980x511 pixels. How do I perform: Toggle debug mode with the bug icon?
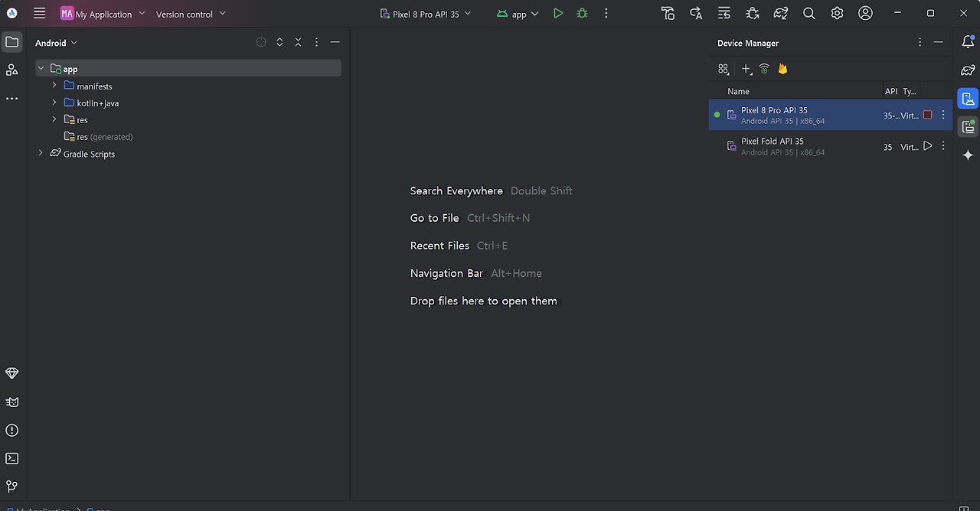click(x=582, y=13)
